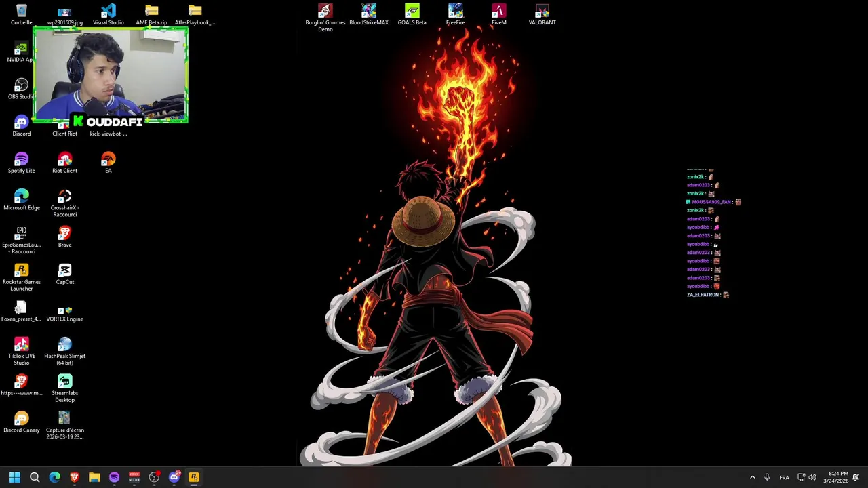
Task: Launch Edge from the taskbar
Action: (x=54, y=477)
